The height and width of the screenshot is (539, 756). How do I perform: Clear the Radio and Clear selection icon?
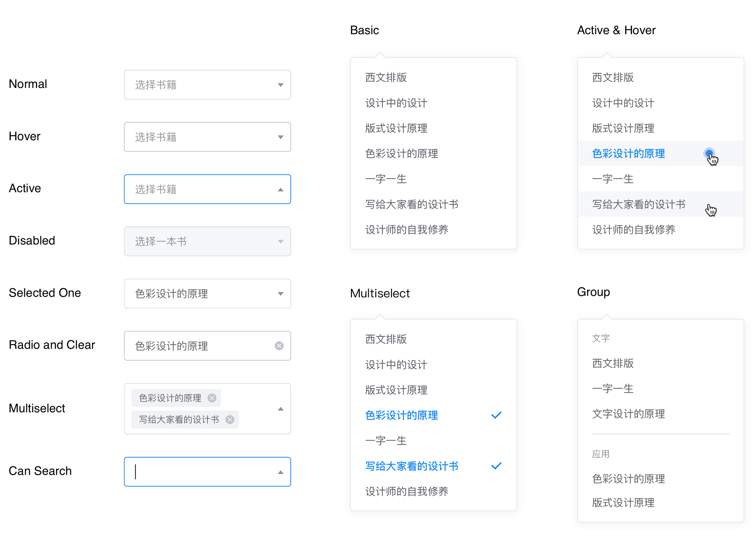coord(279,346)
